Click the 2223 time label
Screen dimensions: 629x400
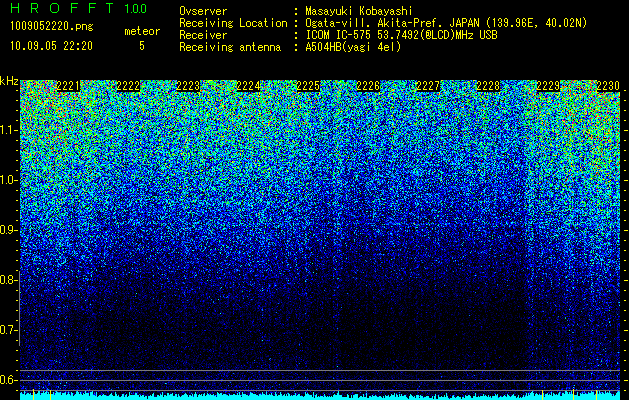pos(188,86)
